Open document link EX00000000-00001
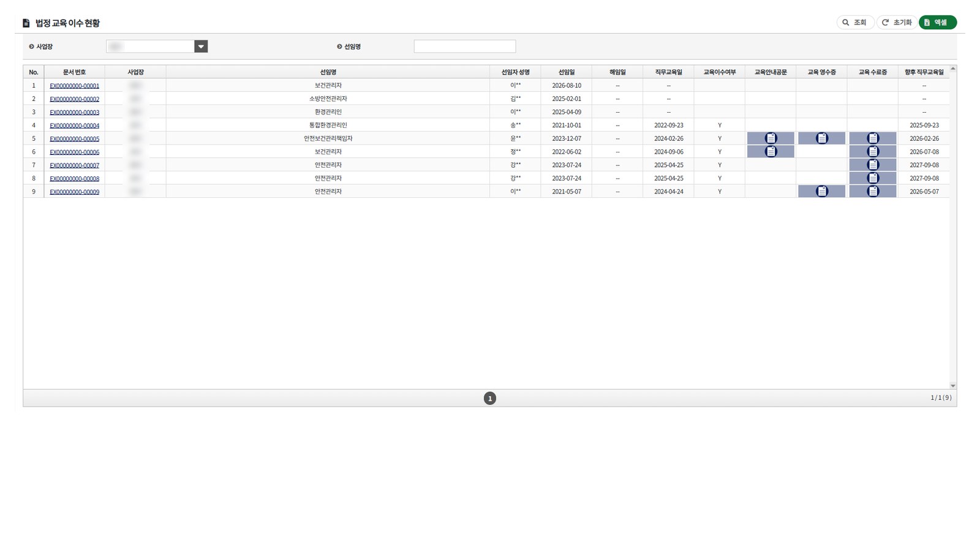The image size is (980, 551). pyautogui.click(x=74, y=86)
